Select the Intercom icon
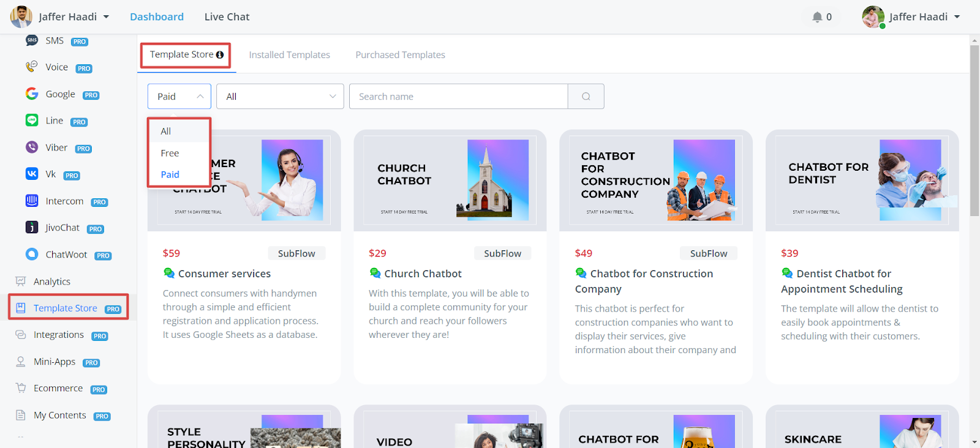The height and width of the screenshot is (448, 980). pos(32,201)
